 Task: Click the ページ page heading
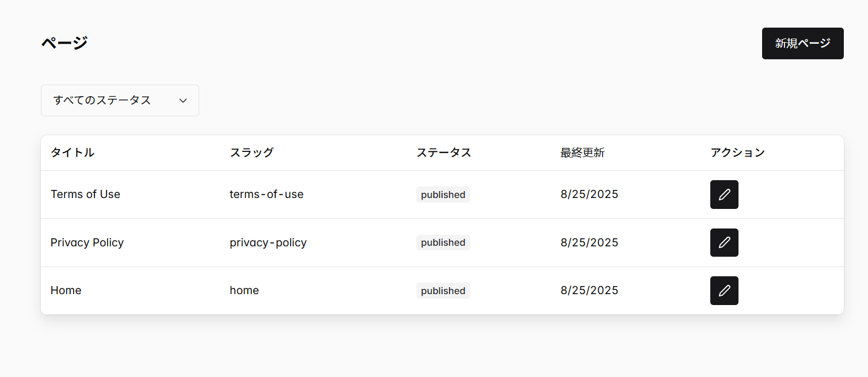tap(63, 42)
